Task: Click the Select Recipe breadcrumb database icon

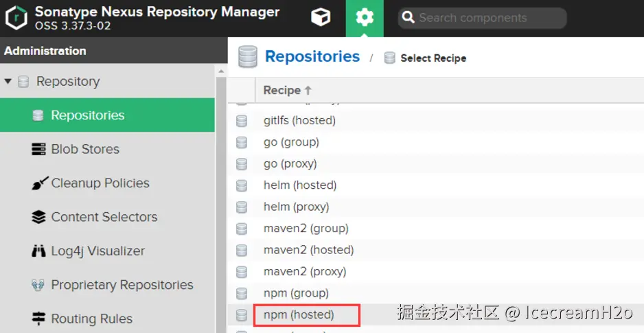Action: coord(390,58)
